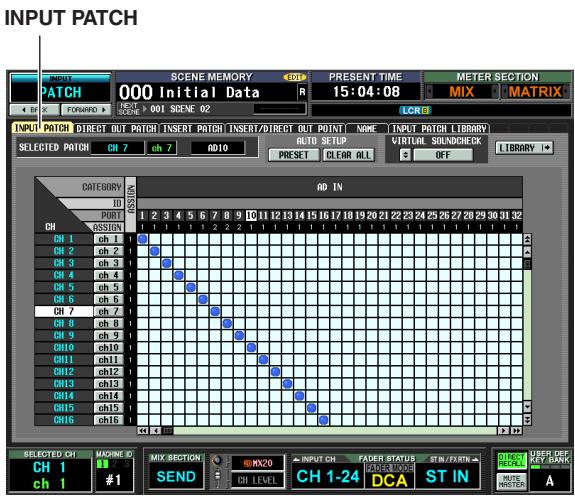This screenshot has width=575, height=498.
Task: Toggle the MUTE MASTER button
Action: tap(512, 481)
